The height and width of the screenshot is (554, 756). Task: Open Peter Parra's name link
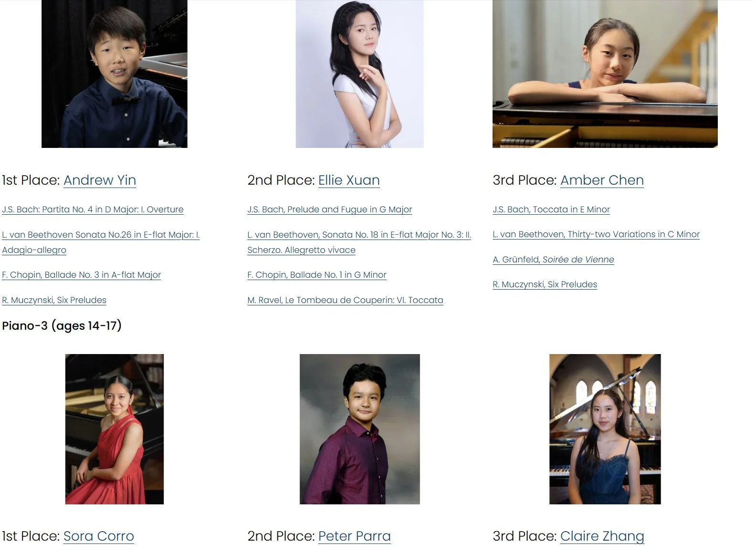click(355, 536)
